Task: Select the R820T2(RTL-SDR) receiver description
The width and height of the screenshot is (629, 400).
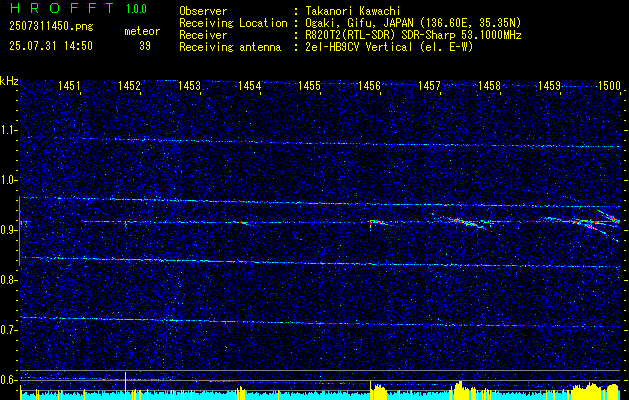Action: pyautogui.click(x=412, y=35)
